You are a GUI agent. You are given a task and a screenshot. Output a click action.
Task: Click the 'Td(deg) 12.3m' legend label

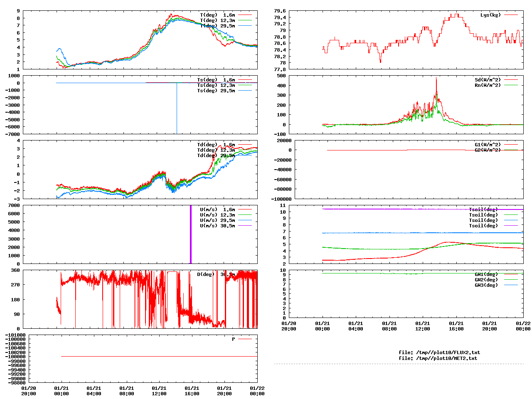(x=216, y=150)
